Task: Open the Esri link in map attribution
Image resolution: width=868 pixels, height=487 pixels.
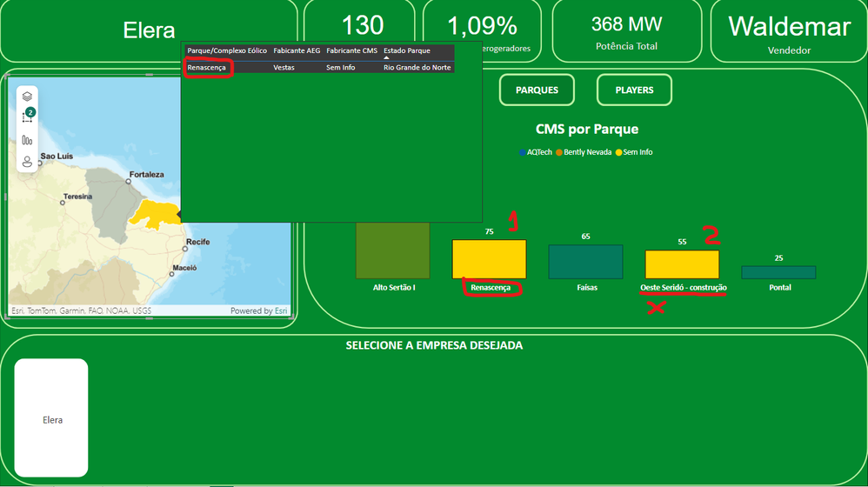Action: [x=281, y=310]
